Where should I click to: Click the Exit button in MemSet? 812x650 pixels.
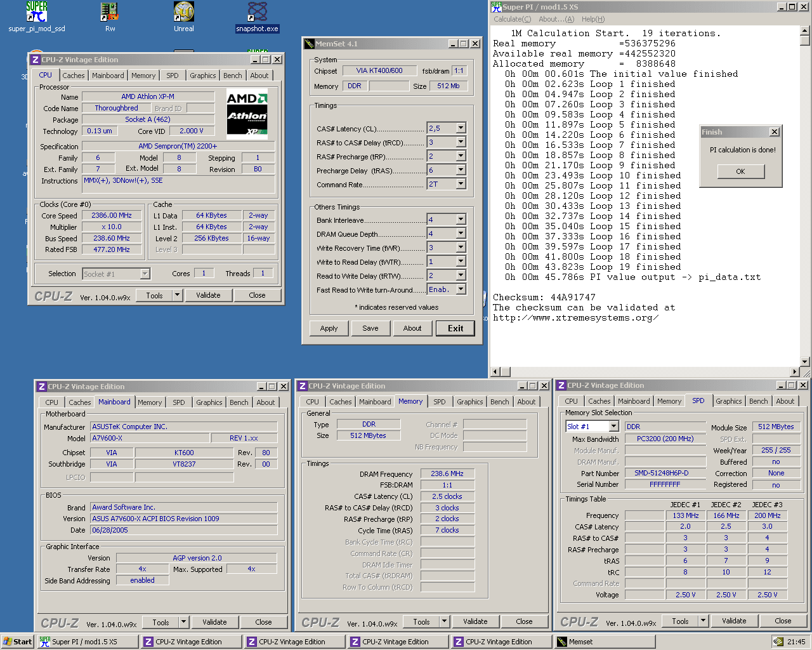tap(455, 328)
